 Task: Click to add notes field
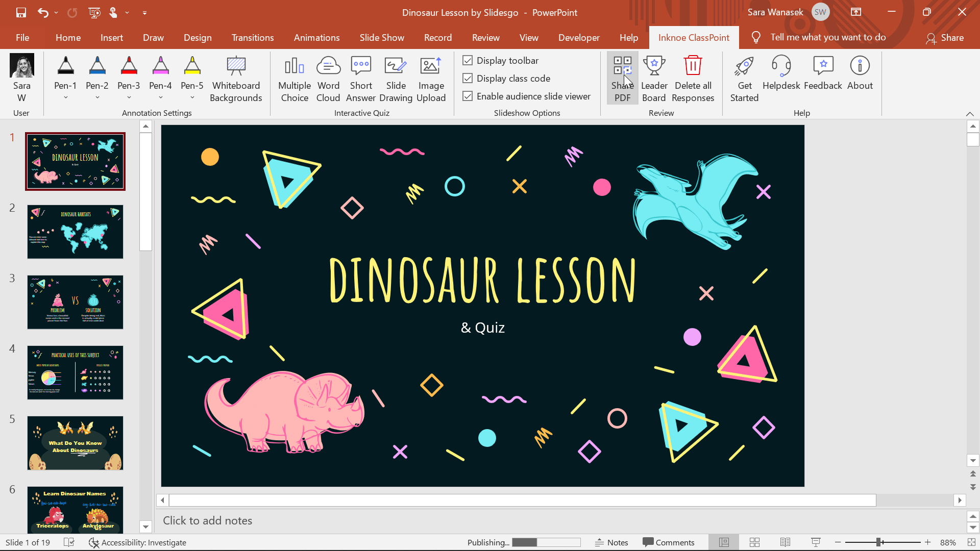[x=561, y=520]
